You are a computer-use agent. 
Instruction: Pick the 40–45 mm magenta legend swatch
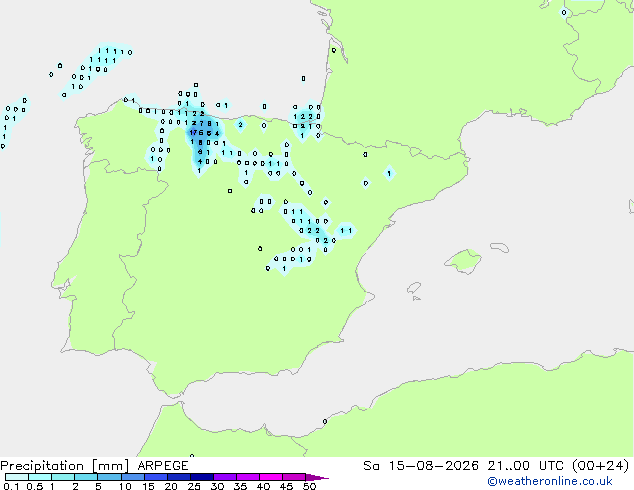[x=271, y=477]
